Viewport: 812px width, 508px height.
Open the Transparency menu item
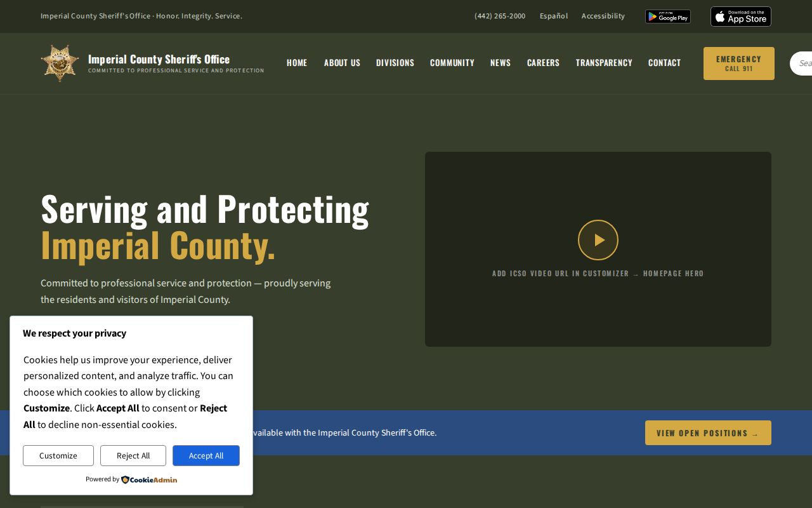604,63
